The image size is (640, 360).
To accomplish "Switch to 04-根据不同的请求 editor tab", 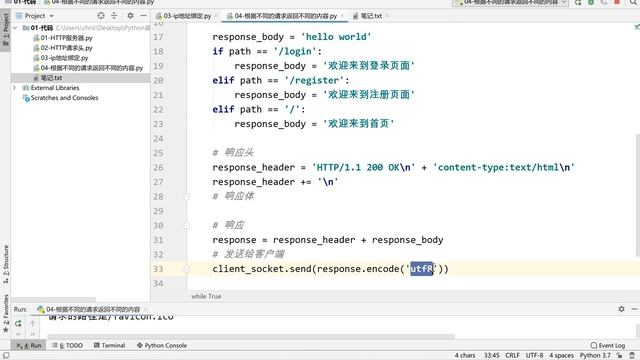I will tap(286, 16).
